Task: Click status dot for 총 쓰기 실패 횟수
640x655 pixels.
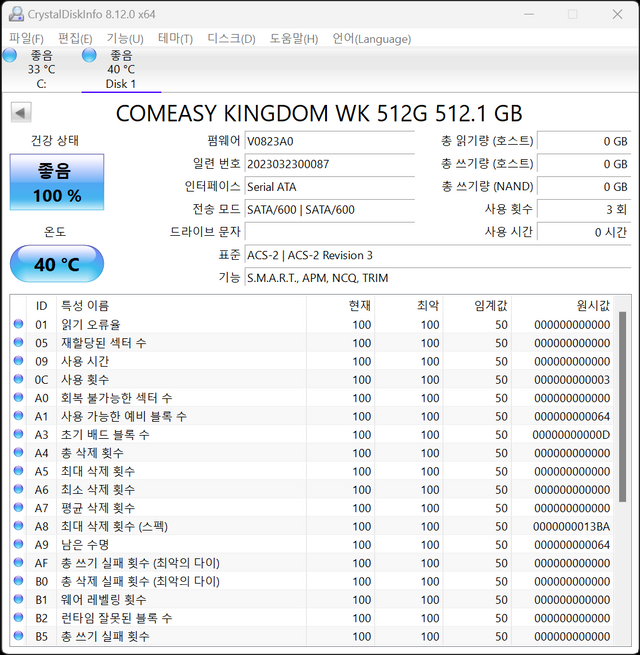Action: pos(18,636)
